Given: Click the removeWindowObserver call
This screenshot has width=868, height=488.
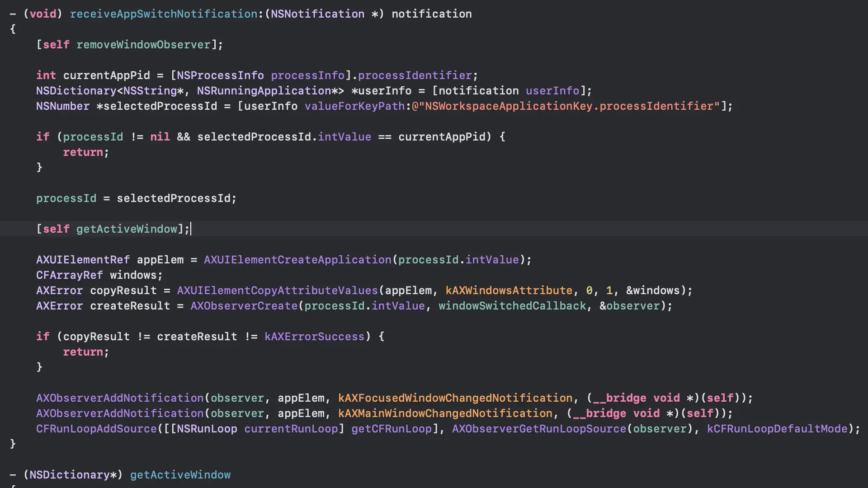Looking at the screenshot, I should coord(143,45).
